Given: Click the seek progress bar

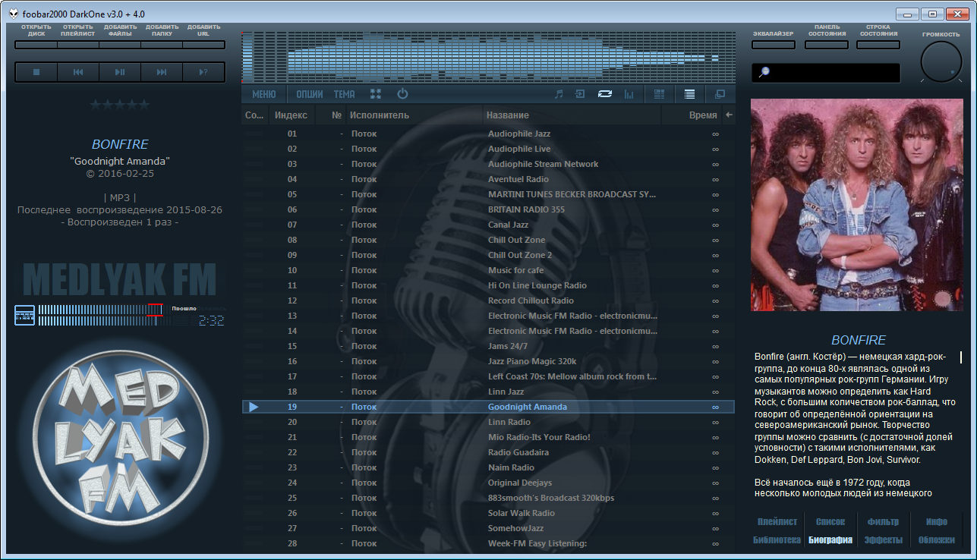Looking at the screenshot, I should pos(100,315).
